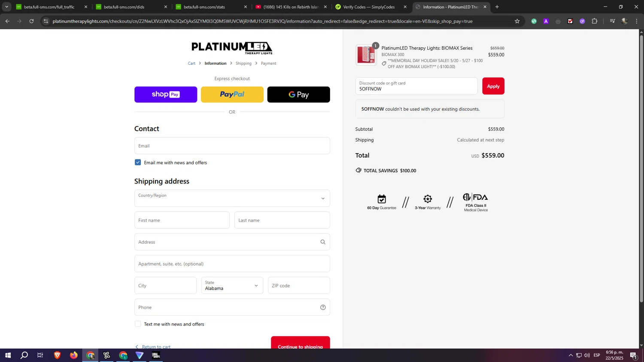Pay with Shop Pay express button
644x362 pixels.
(166, 94)
